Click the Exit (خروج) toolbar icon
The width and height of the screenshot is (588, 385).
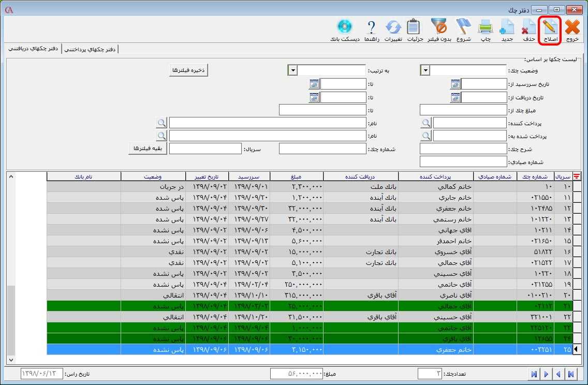click(x=572, y=30)
